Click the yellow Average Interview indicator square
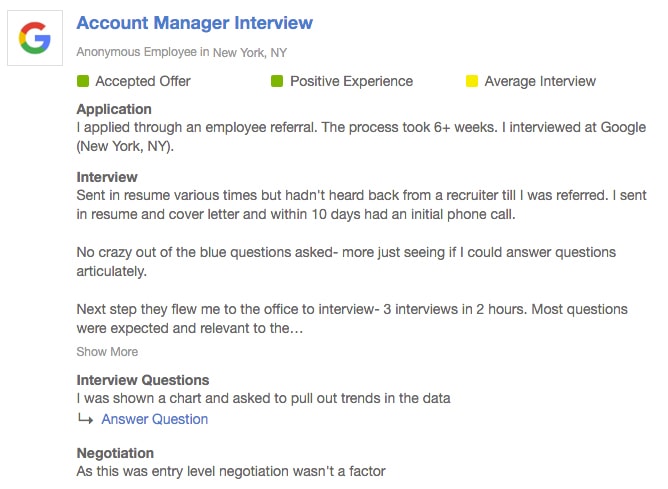Image resolution: width=668 pixels, height=489 pixels. pyautogui.click(x=472, y=81)
